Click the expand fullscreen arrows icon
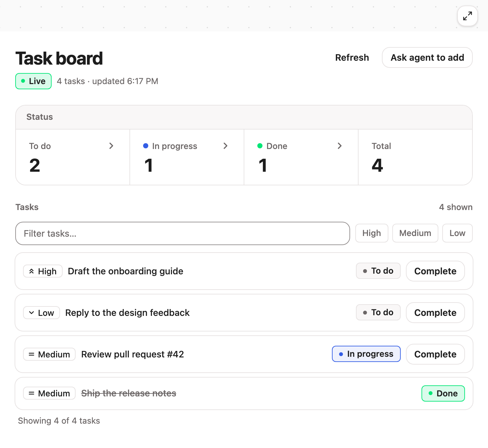488x448 pixels. click(x=468, y=16)
